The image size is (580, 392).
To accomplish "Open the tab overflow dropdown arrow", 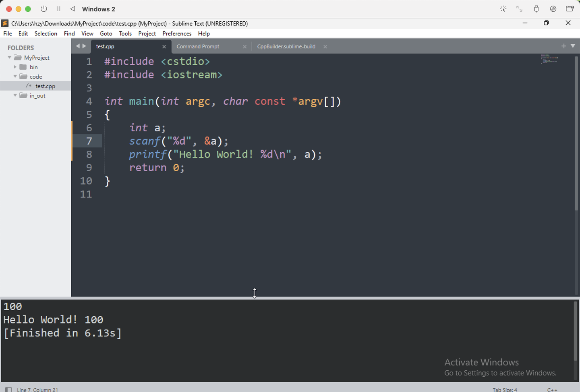I will point(573,46).
